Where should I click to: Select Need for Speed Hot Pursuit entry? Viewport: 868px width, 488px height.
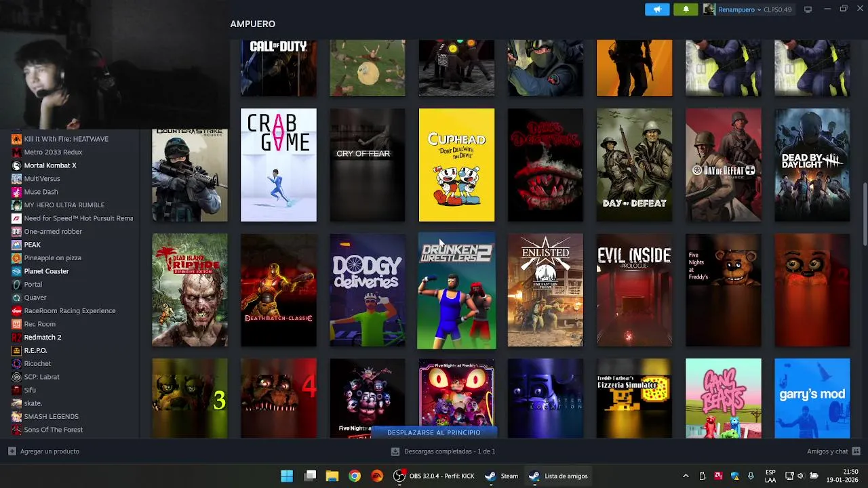pyautogui.click(x=78, y=218)
